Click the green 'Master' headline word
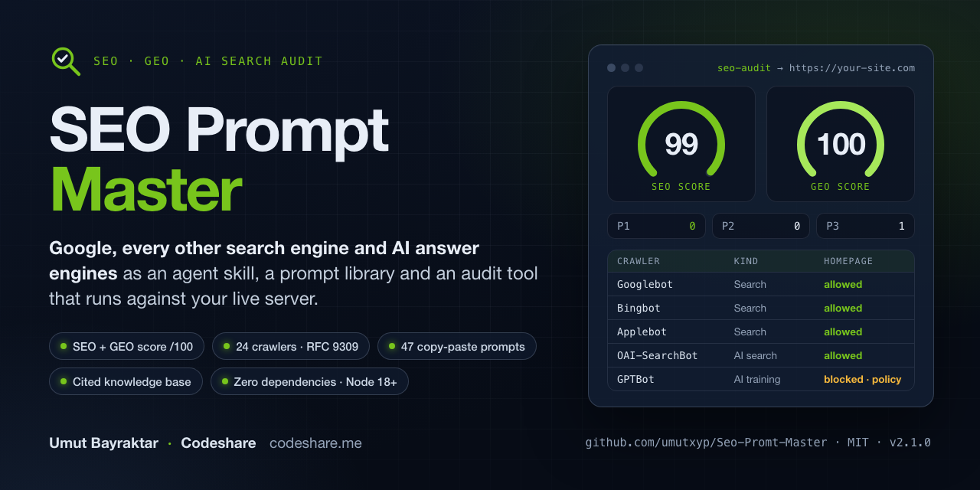 (145, 190)
